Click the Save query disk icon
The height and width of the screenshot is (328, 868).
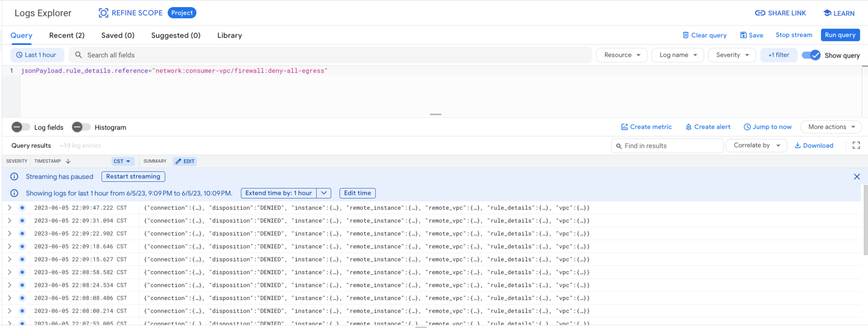[x=743, y=35]
